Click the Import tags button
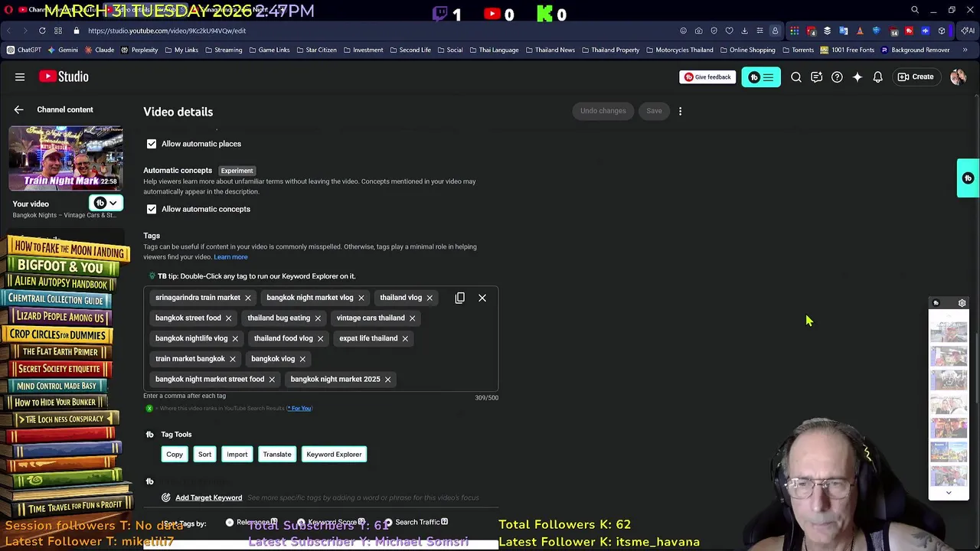Viewport: 980px width, 551px height. tap(237, 455)
